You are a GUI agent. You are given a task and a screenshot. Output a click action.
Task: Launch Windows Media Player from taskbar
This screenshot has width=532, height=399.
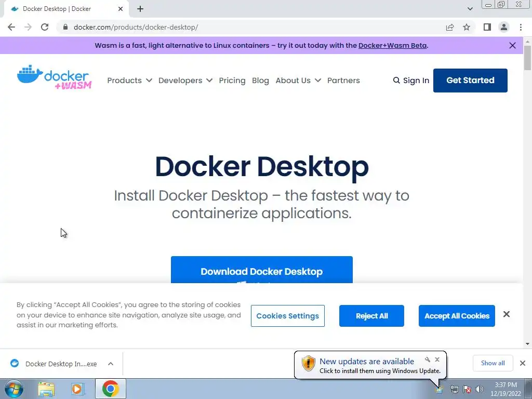[77, 389]
